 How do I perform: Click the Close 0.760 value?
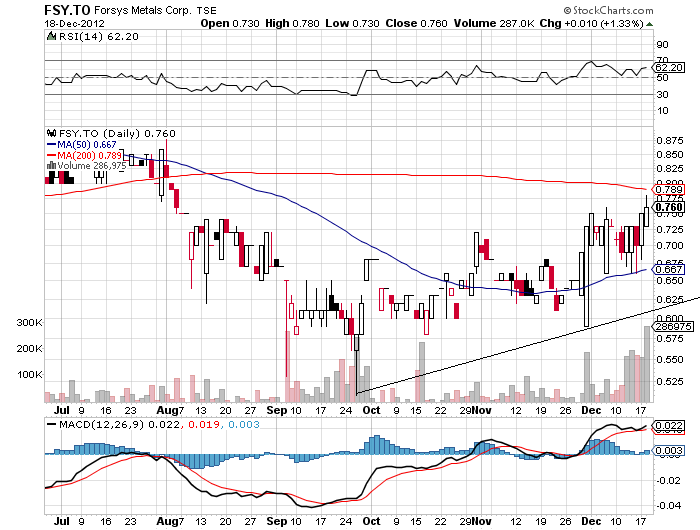click(416, 23)
